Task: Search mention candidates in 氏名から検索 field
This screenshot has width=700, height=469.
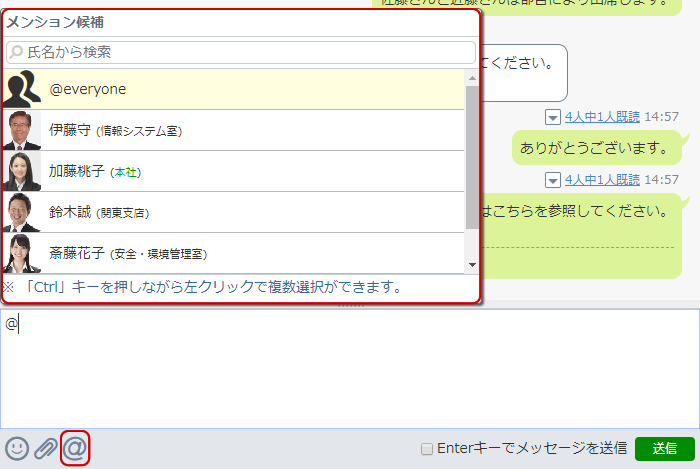Action: pyautogui.click(x=241, y=52)
